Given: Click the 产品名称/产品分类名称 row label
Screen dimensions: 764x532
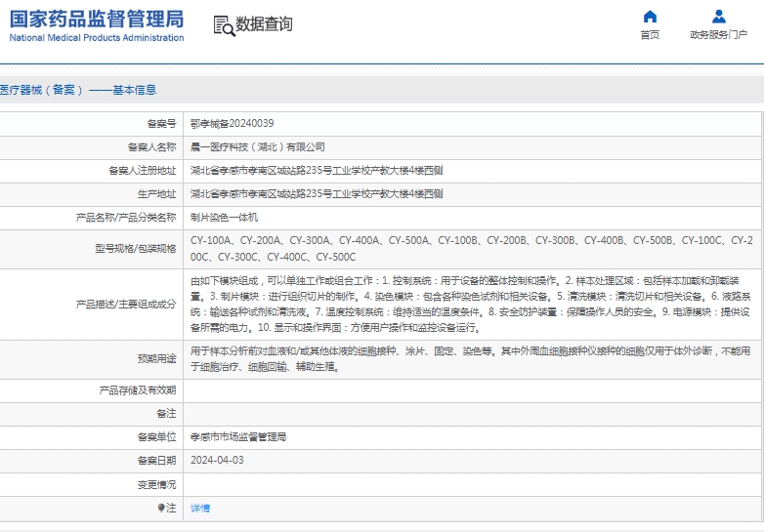Looking at the screenshot, I should click(x=126, y=217).
